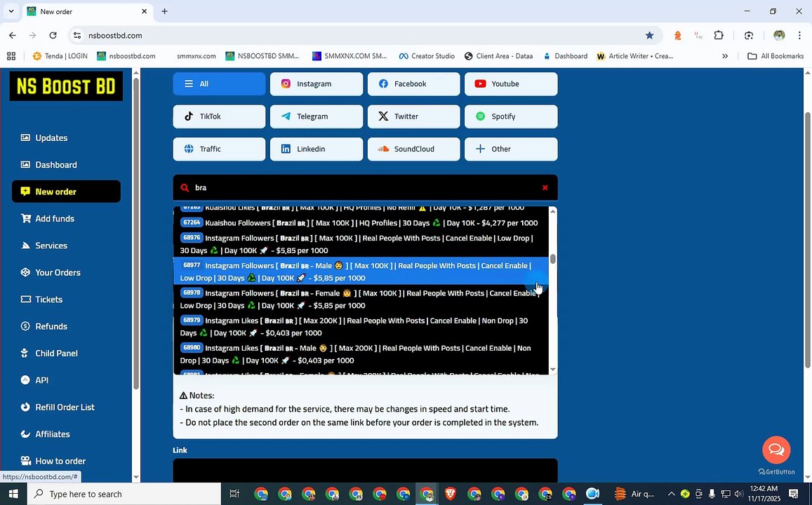This screenshot has width=812, height=505.
Task: Filter services by Twitter
Action: (x=414, y=116)
